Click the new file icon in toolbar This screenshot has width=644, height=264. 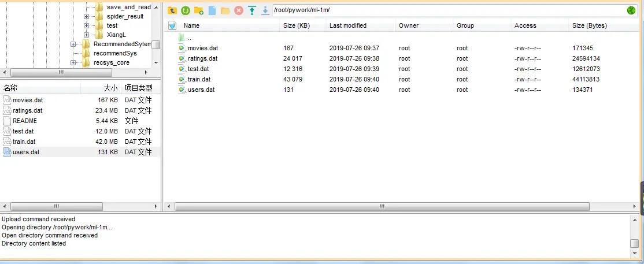(212, 10)
